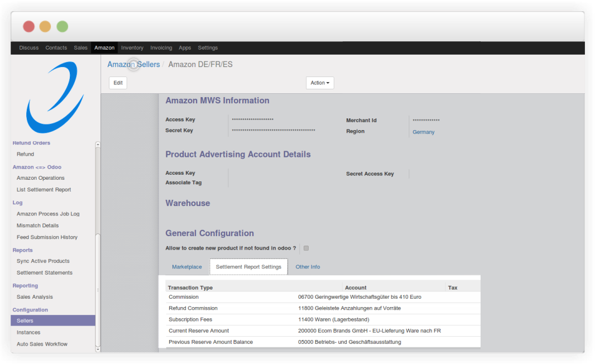Click account 05000 Betriebs- und Geschäftsausstattung
The height and width of the screenshot is (364, 595).
pyautogui.click(x=349, y=342)
